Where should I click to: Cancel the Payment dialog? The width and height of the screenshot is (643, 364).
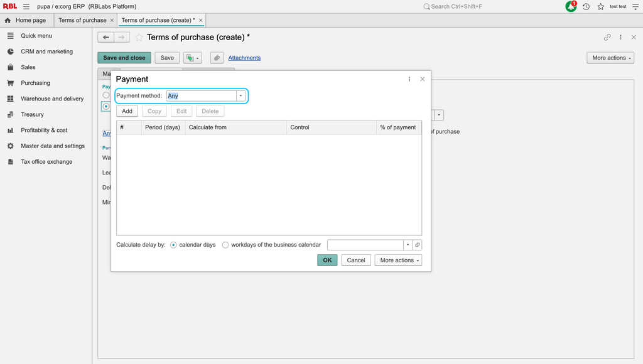point(356,260)
